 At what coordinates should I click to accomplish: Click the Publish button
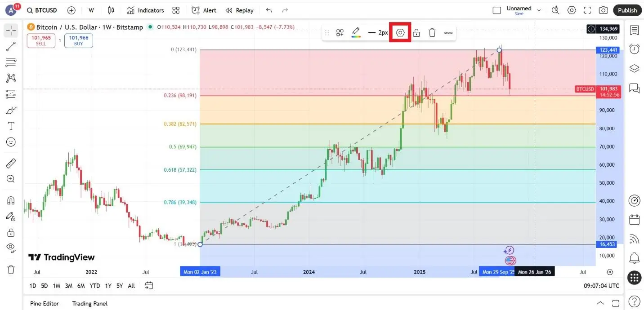tap(627, 10)
